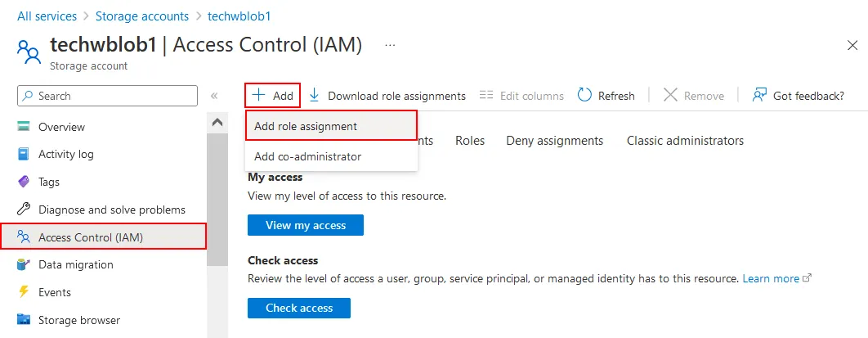Choose Add role assignment menu entry
Screen dimensions: 868x338
coord(306,126)
